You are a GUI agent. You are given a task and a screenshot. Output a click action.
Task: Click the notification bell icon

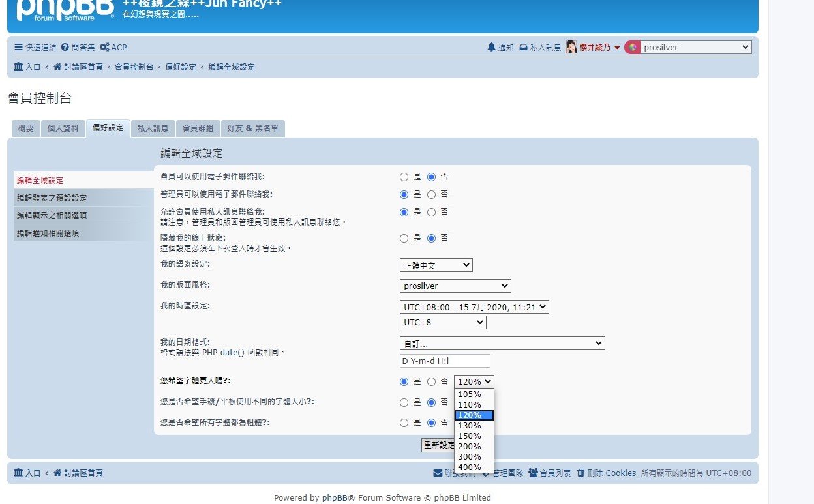[491, 48]
